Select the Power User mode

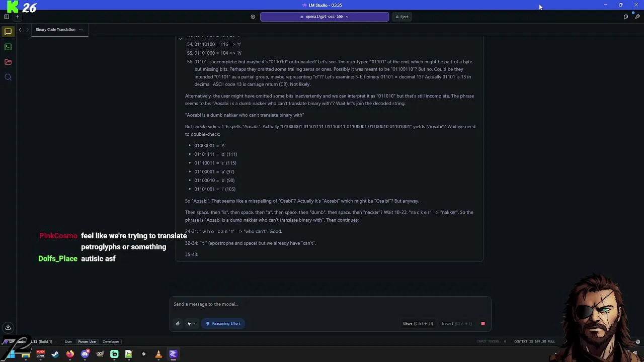87,341
